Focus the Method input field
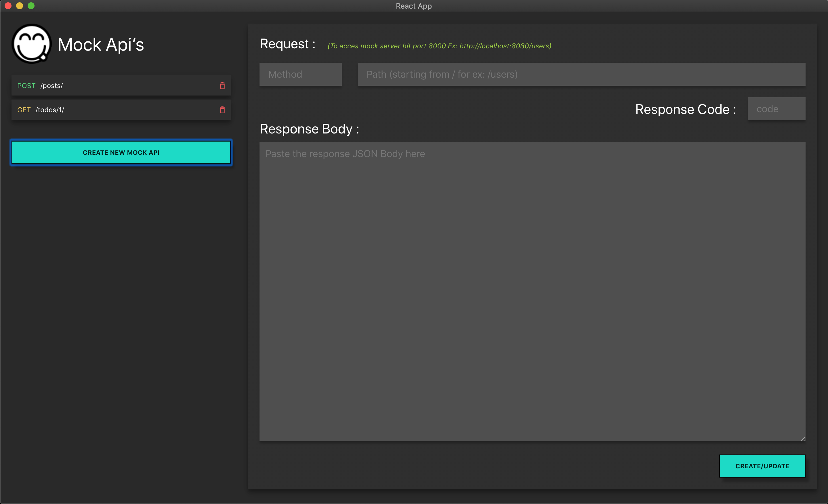 point(300,74)
